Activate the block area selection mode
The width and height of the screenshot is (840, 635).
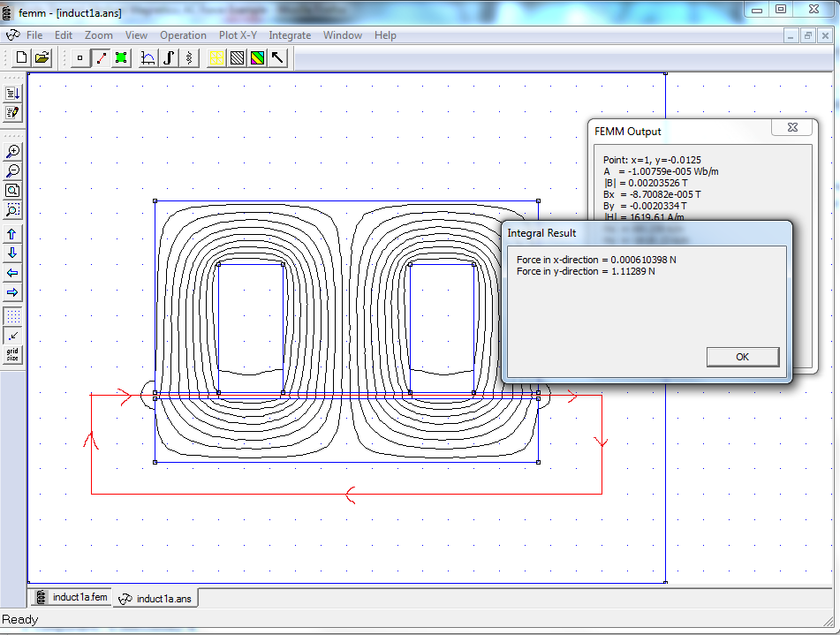(x=122, y=58)
